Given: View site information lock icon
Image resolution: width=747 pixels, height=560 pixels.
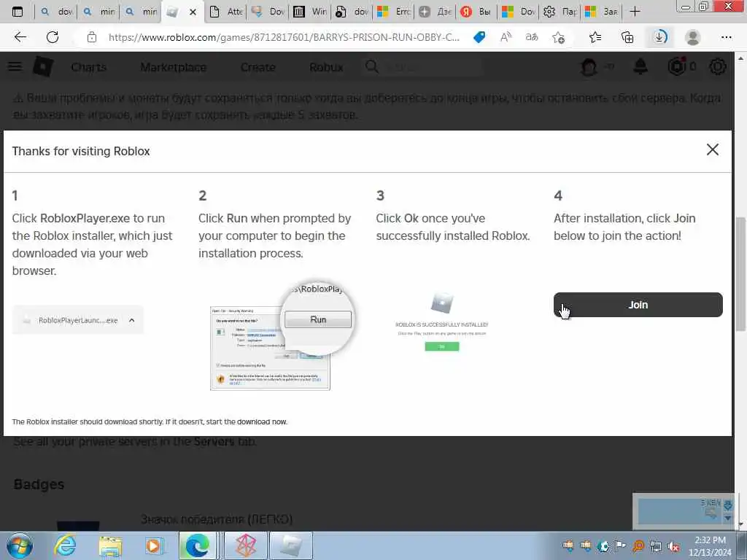Looking at the screenshot, I should pos(92,37).
